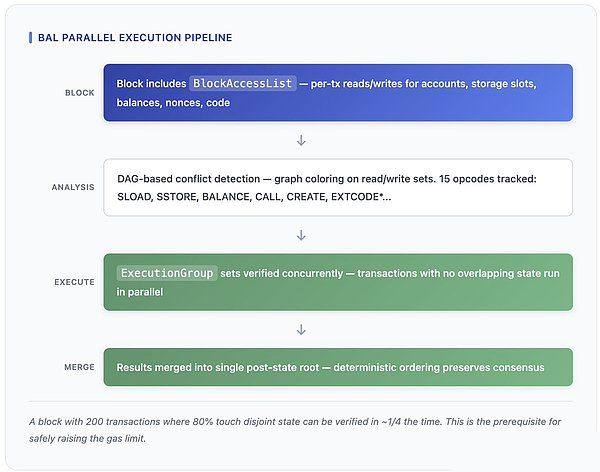Screen dimensions: 600x472
Task: Click the ExecutionGroup code chip
Action: (166, 273)
